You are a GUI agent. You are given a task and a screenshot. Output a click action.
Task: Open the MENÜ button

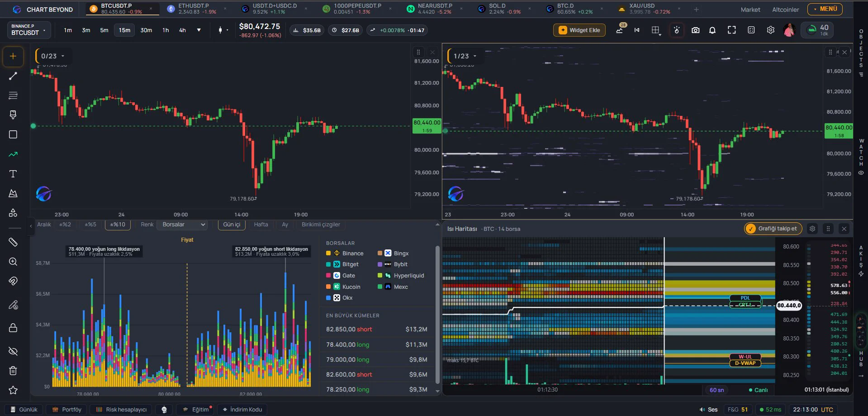[825, 9]
